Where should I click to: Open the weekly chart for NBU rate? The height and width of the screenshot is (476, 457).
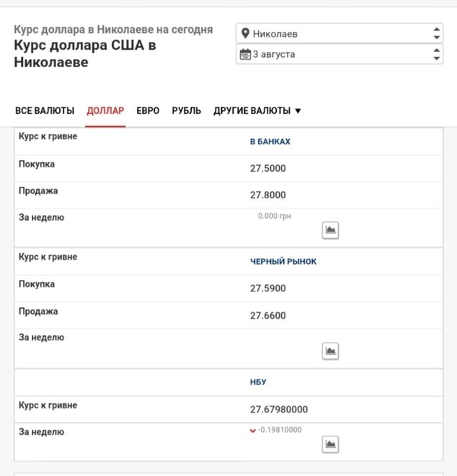330,444
